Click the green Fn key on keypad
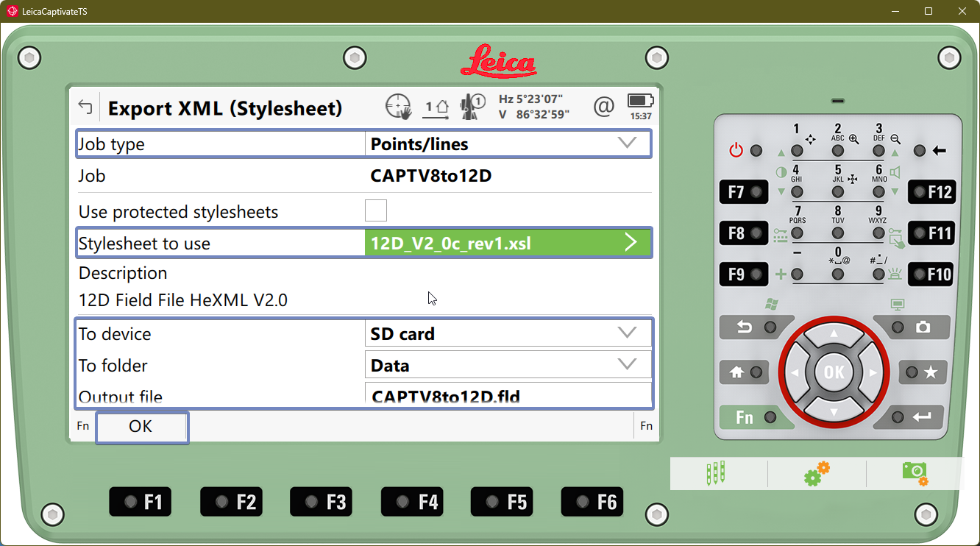Image resolution: width=980 pixels, height=546 pixels. [756, 417]
